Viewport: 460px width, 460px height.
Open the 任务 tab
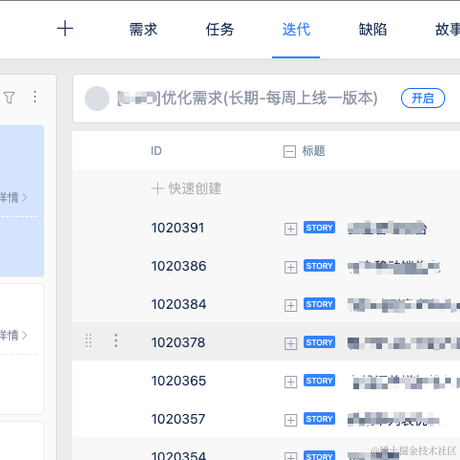click(x=220, y=29)
